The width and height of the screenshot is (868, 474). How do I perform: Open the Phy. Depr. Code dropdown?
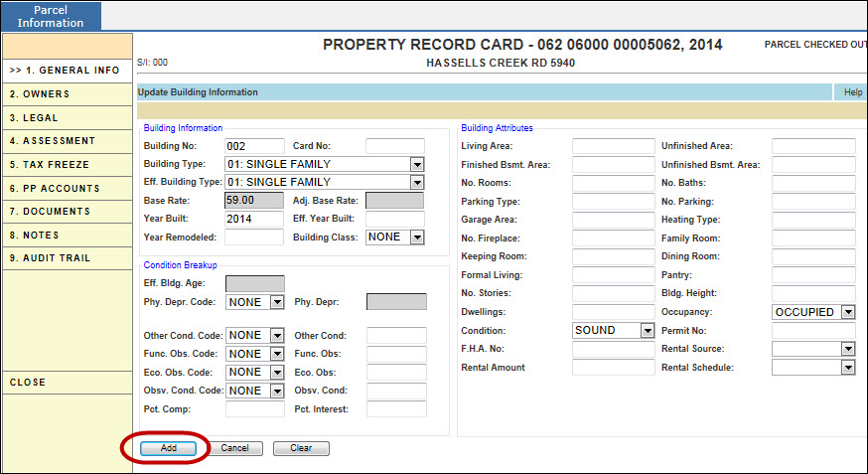(277, 302)
